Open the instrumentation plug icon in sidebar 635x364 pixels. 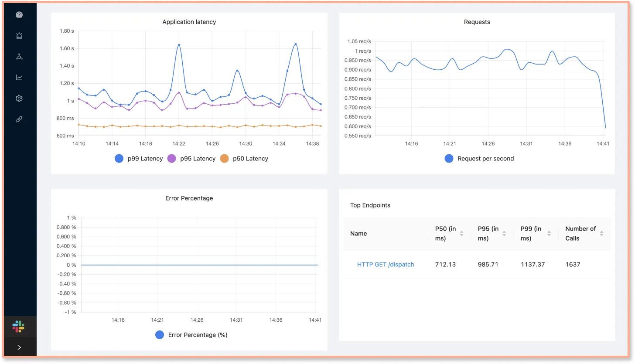click(19, 119)
